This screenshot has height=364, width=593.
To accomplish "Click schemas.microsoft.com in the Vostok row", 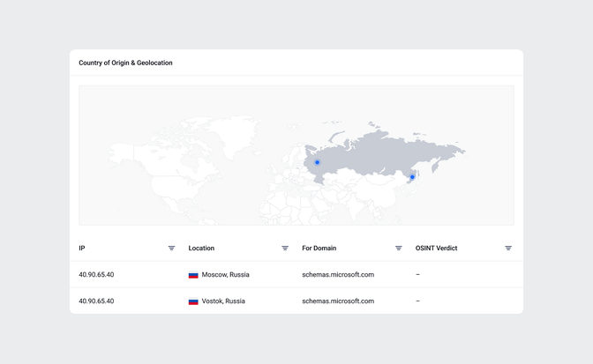I will click(338, 301).
